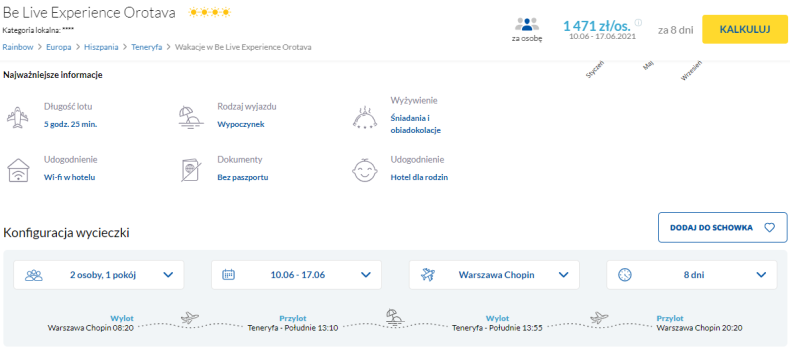Click the 'Hotel dla rodzin' link
The image size is (790, 360).
pos(419,177)
